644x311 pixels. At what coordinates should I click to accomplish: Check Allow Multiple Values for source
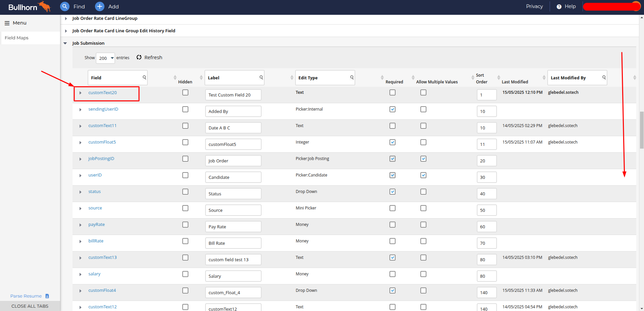pyautogui.click(x=423, y=208)
